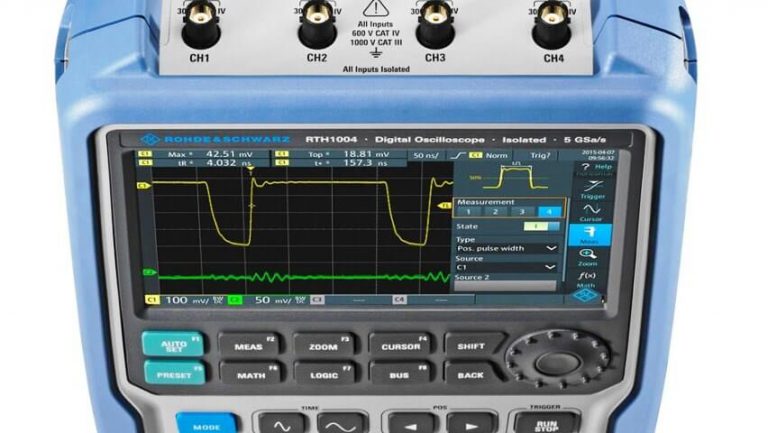
Task: Push the center of the rotary knob
Action: pos(558,362)
